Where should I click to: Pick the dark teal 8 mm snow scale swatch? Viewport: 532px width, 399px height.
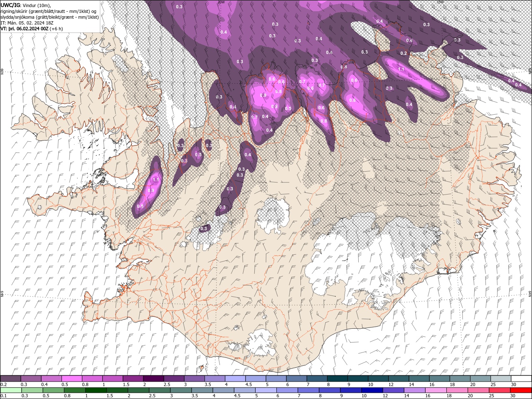337,379
